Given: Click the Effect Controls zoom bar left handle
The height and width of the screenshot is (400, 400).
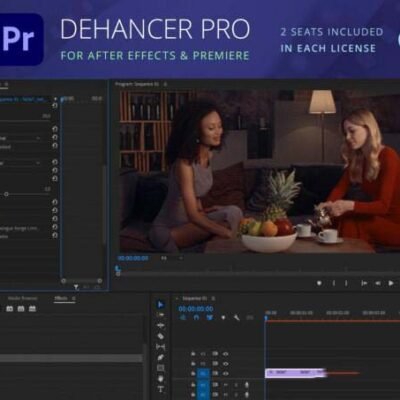Looking at the screenshot, I should [63, 281].
